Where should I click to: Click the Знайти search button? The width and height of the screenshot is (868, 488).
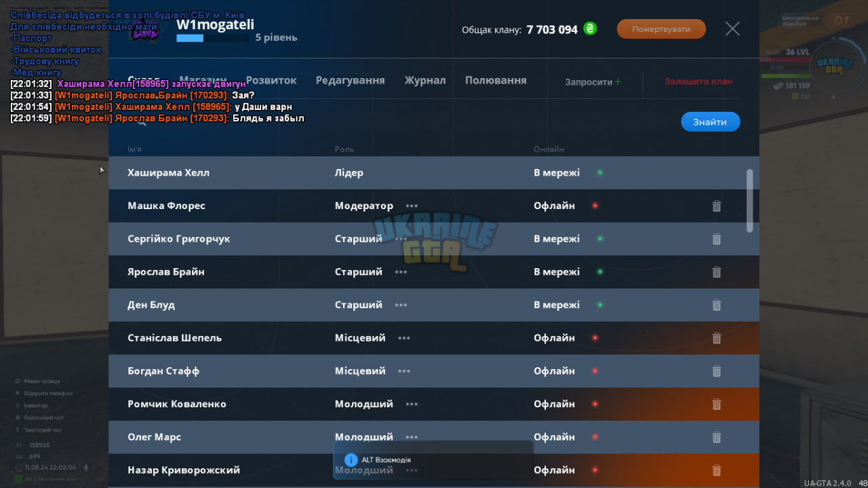click(710, 122)
